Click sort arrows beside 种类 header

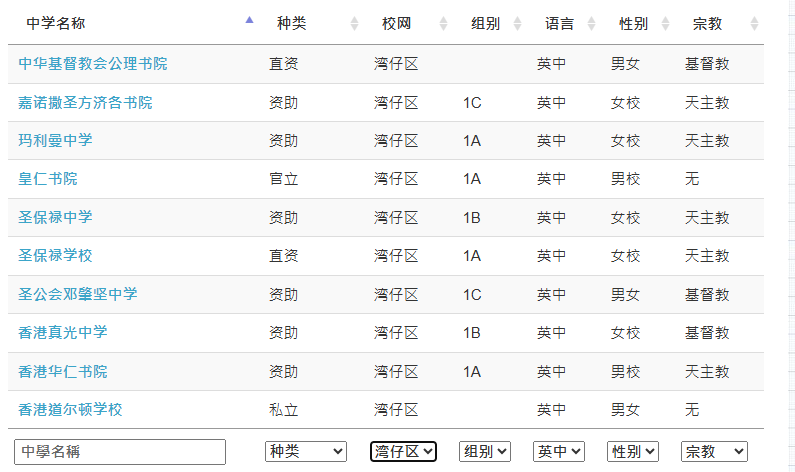pyautogui.click(x=354, y=23)
